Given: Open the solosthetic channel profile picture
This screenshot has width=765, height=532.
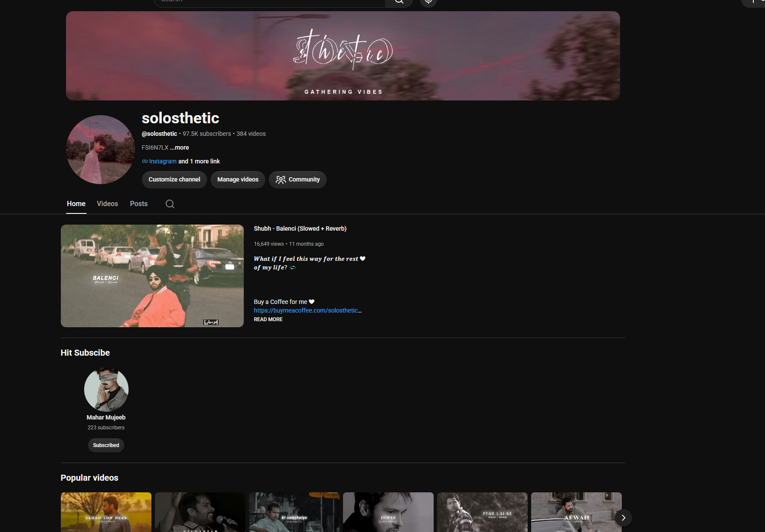Looking at the screenshot, I should [101, 150].
